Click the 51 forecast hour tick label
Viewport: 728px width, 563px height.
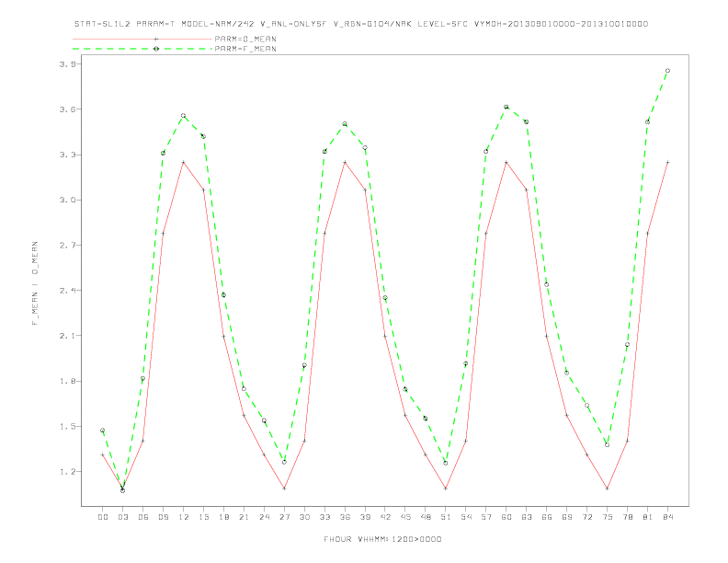pyautogui.click(x=446, y=517)
